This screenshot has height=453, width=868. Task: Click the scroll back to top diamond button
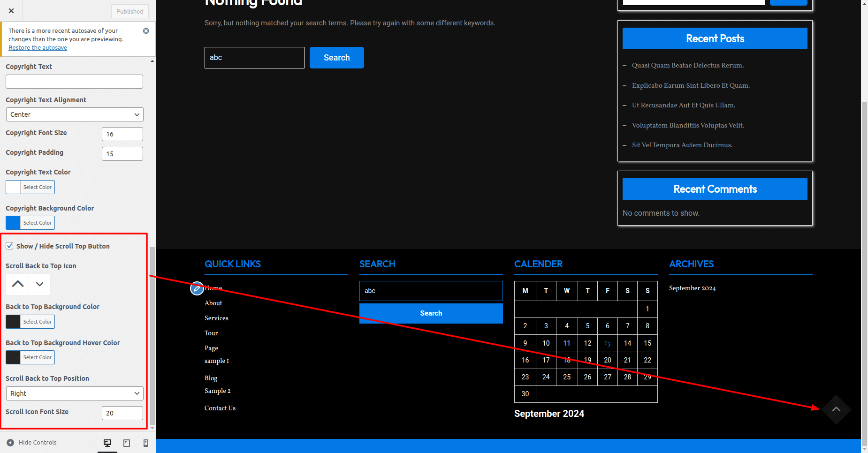836,409
